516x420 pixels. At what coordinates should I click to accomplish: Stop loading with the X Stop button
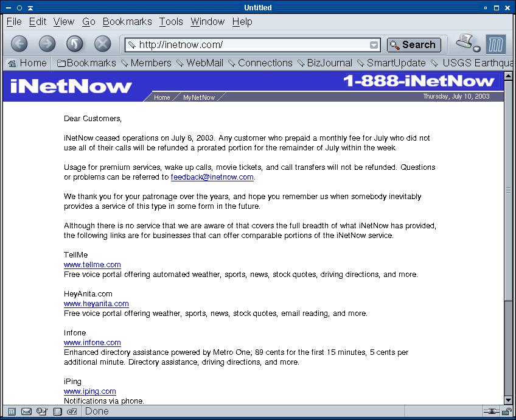tap(102, 44)
